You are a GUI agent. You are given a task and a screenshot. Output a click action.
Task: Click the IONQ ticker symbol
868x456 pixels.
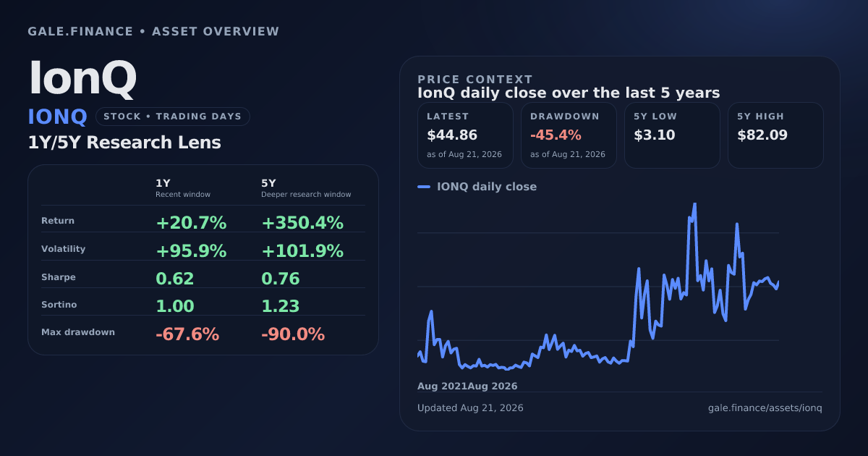(58, 117)
